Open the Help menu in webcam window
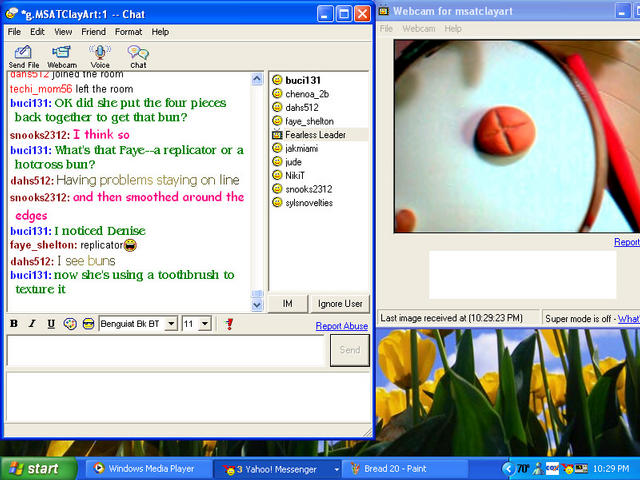Image resolution: width=640 pixels, height=480 pixels. tap(453, 29)
